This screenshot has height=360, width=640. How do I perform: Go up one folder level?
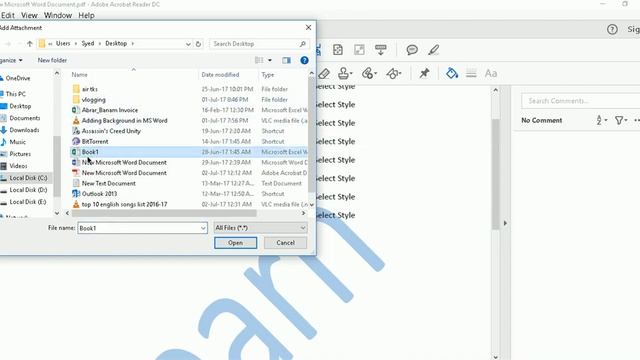pyautogui.click(x=29, y=44)
